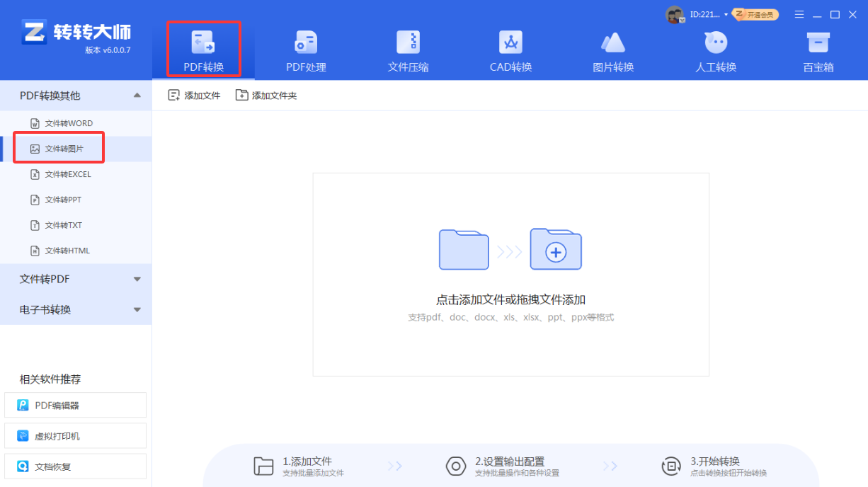Screen dimensions: 868x487
Task: Open the 文件压缩 tab
Action: 408,50
